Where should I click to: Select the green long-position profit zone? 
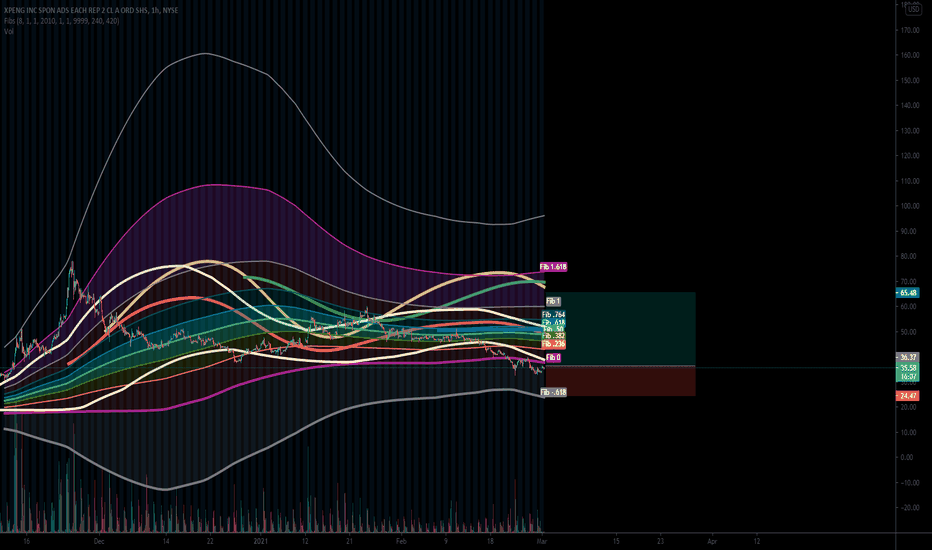pyautogui.click(x=621, y=329)
